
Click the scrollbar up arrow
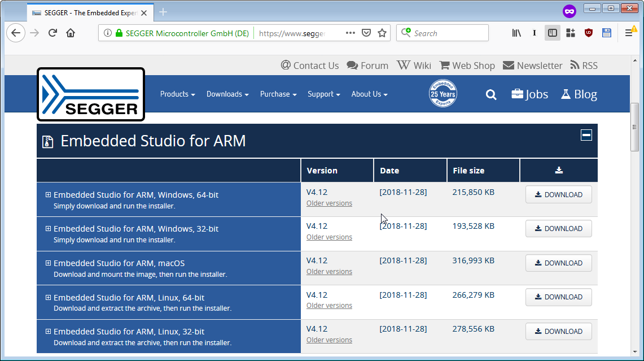point(634,60)
